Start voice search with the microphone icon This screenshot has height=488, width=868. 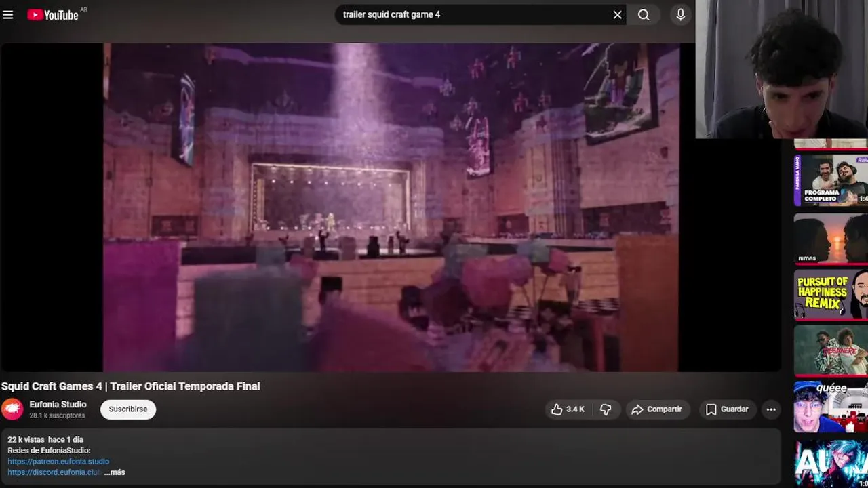[680, 15]
